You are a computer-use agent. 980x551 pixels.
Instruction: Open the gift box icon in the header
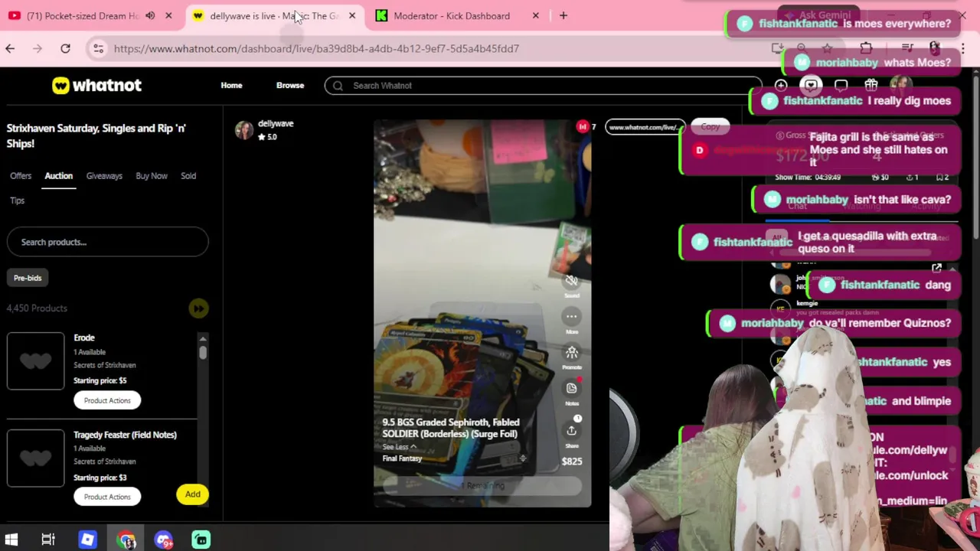pos(871,86)
